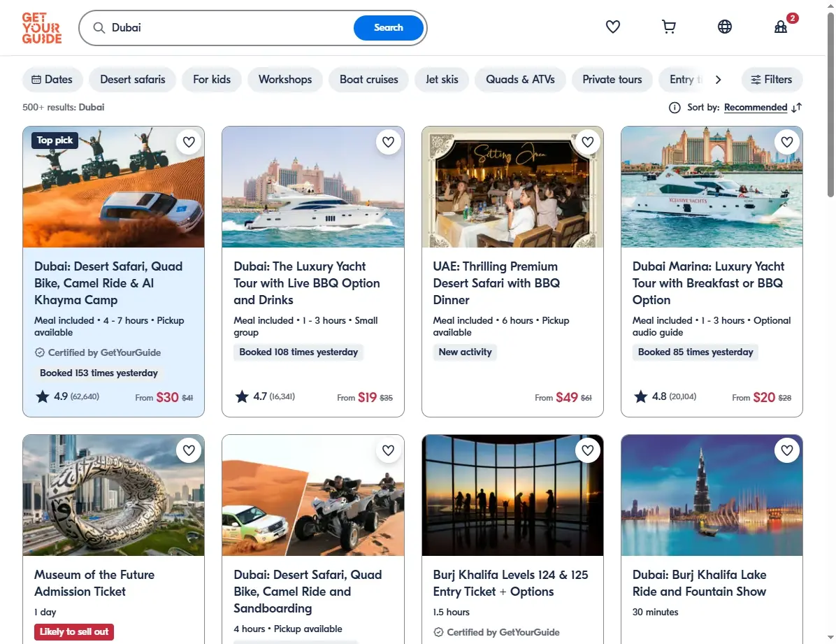
Task: Click the From $30 price
Action: coord(164,397)
